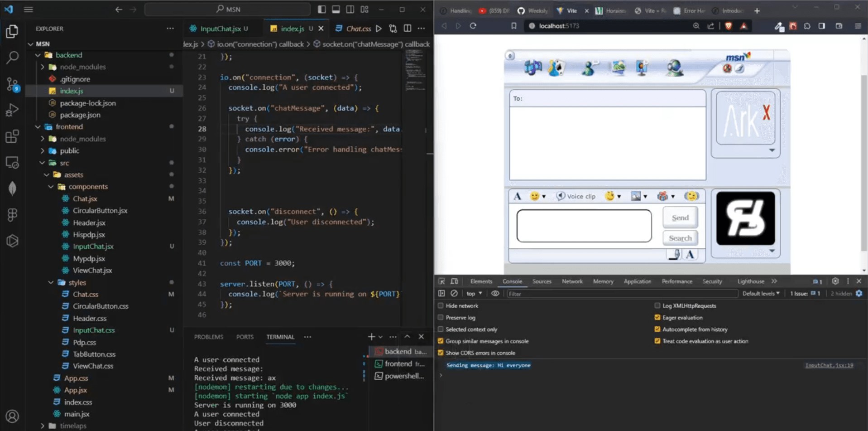
Task: Open Run and Debug view
Action: [12, 110]
